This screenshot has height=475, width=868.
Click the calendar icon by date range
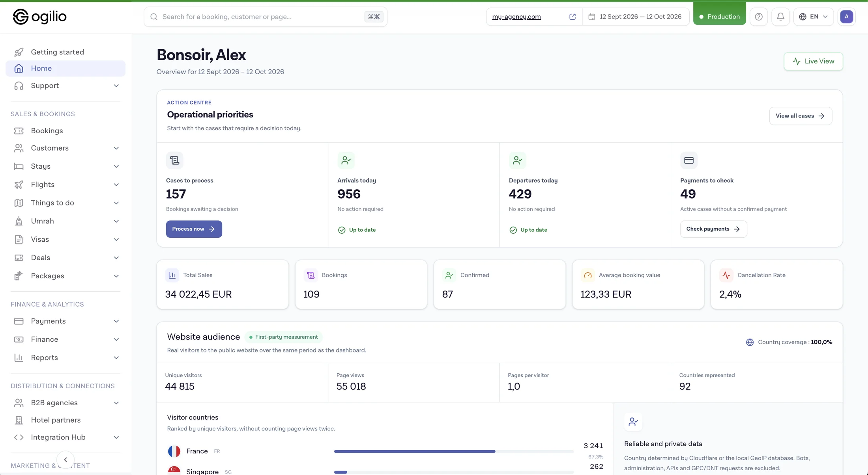coord(591,17)
